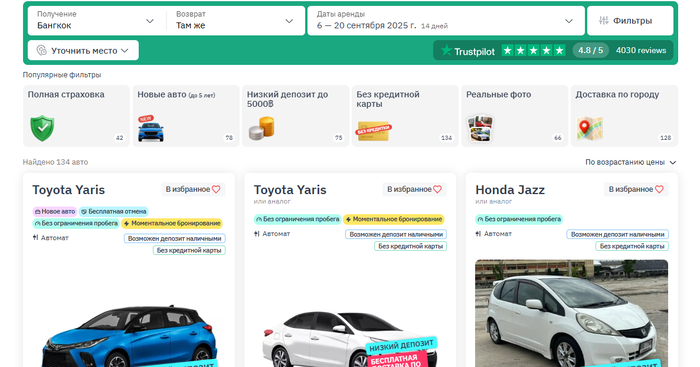Screen dimensions: 700x367
Task: Click the Бесплатная отмена tag
Action: pos(113,211)
